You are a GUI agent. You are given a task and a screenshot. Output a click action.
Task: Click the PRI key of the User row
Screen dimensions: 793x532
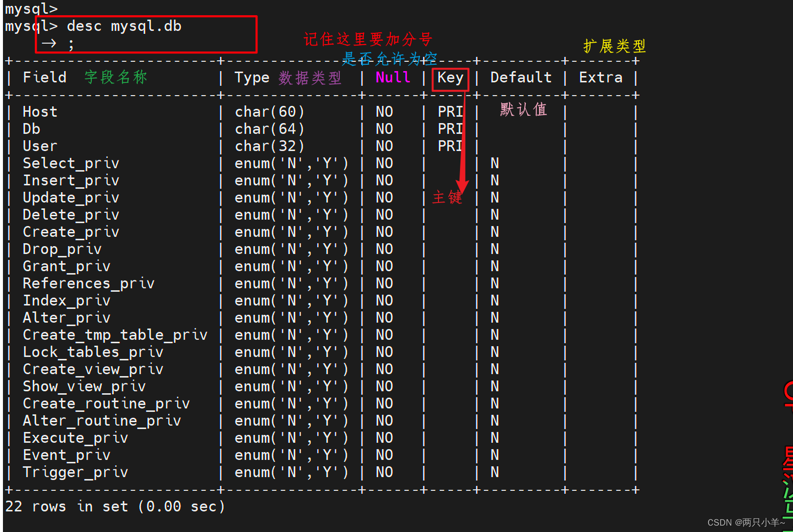pyautogui.click(x=450, y=146)
